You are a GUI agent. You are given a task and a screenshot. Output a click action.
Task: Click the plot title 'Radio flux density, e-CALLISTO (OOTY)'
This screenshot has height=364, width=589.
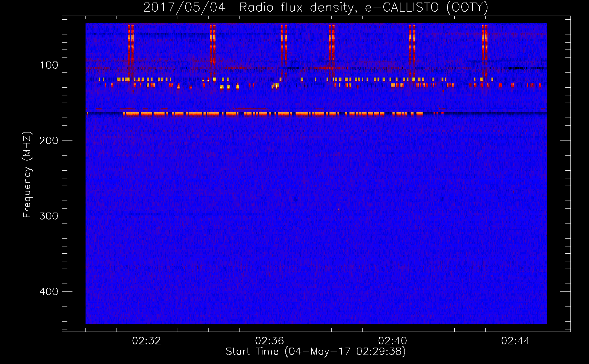[x=363, y=8]
